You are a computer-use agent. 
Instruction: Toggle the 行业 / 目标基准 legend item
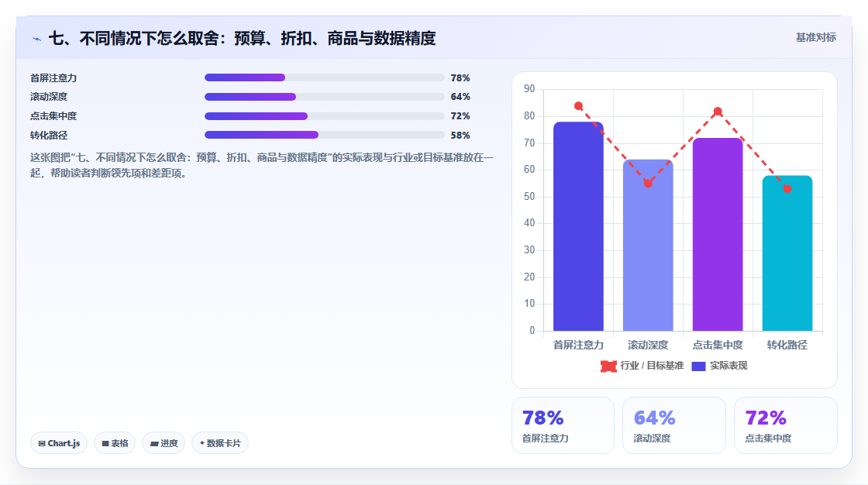tap(642, 366)
